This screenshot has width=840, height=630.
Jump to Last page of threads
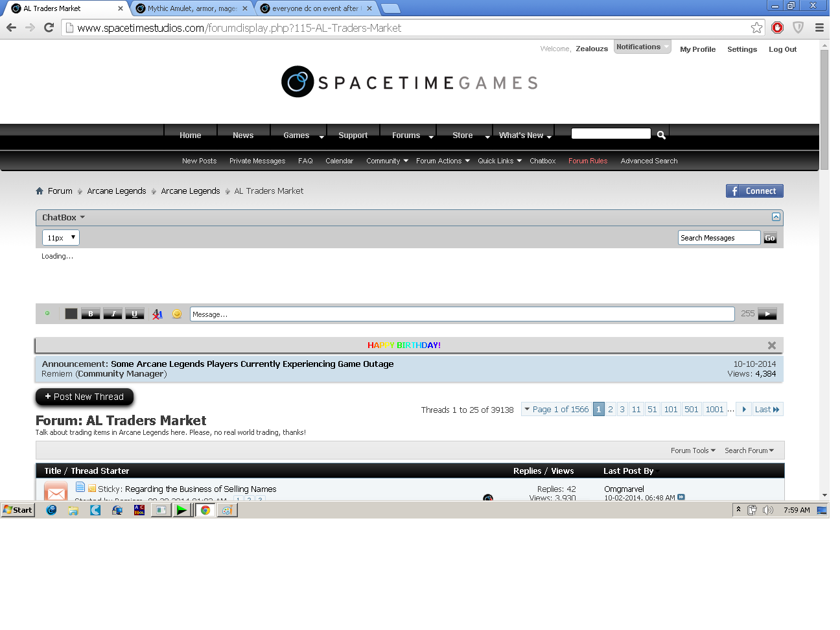767,409
